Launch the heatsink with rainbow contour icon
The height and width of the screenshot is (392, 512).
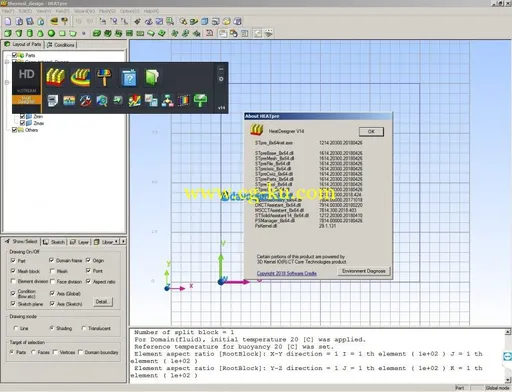[x=80, y=77]
